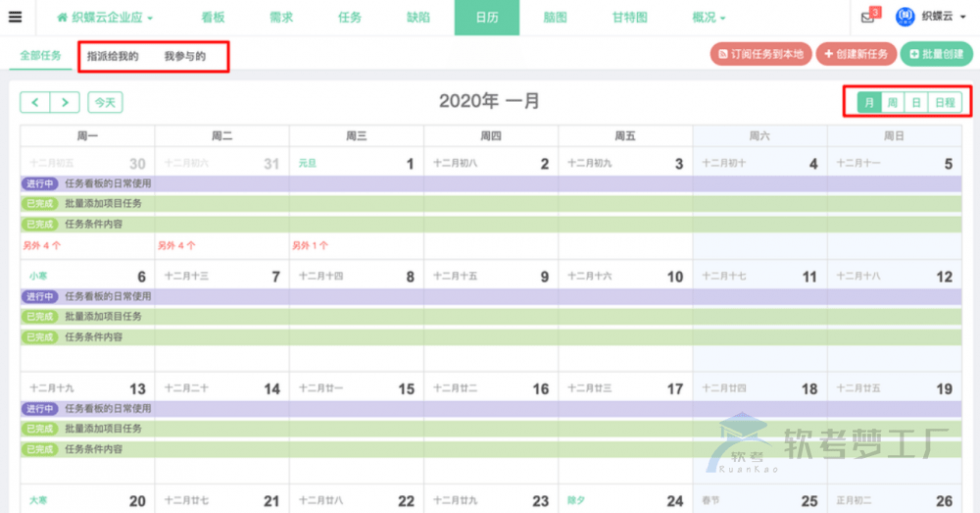
Task: Jump to 今天 in calendar
Action: [x=105, y=102]
